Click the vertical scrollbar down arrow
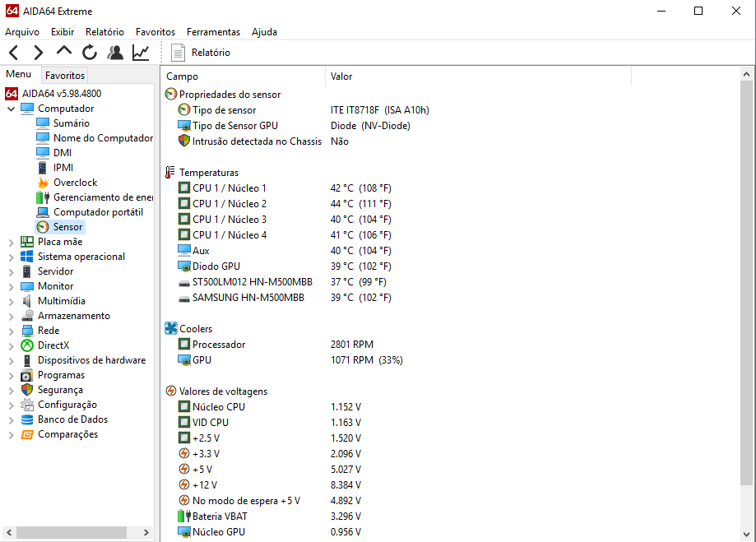 [746, 535]
